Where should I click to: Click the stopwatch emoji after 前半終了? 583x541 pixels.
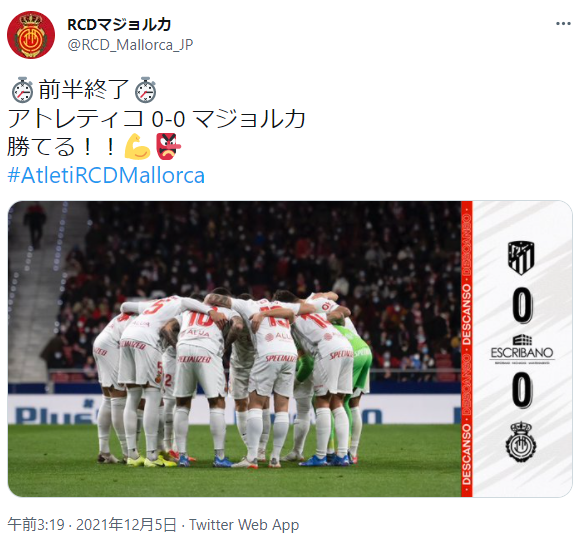click(145, 90)
